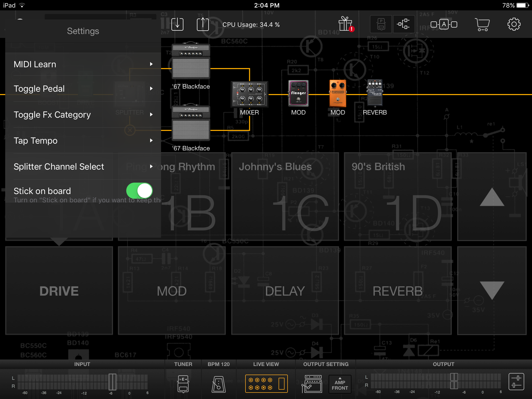Select the signal chain routing view icon
Image resolution: width=532 pixels, height=399 pixels.
[x=403, y=24]
